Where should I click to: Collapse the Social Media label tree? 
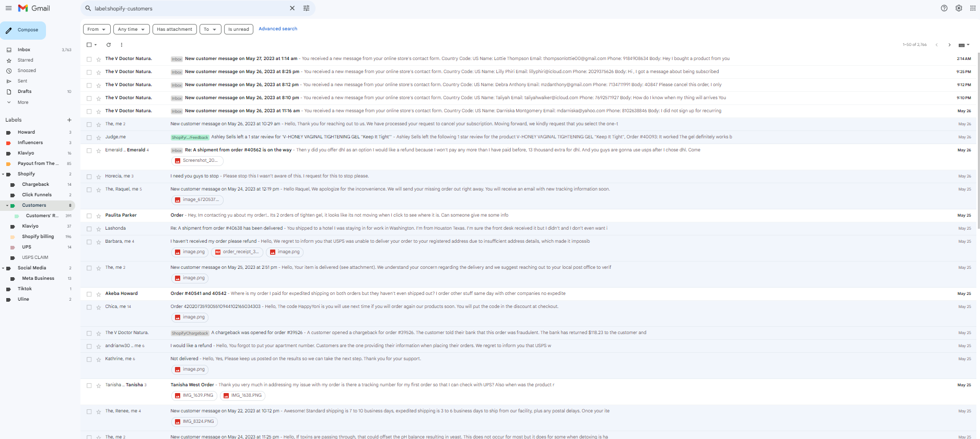(x=3, y=268)
